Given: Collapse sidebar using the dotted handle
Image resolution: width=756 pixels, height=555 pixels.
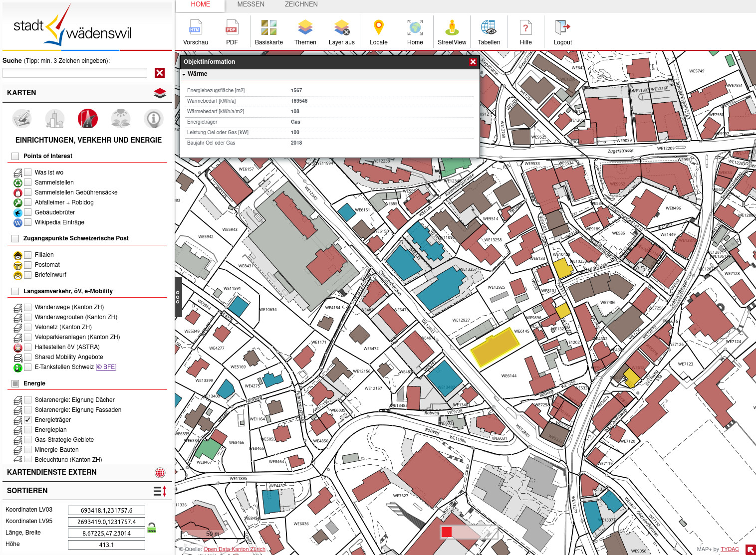Looking at the screenshot, I should click(x=178, y=297).
